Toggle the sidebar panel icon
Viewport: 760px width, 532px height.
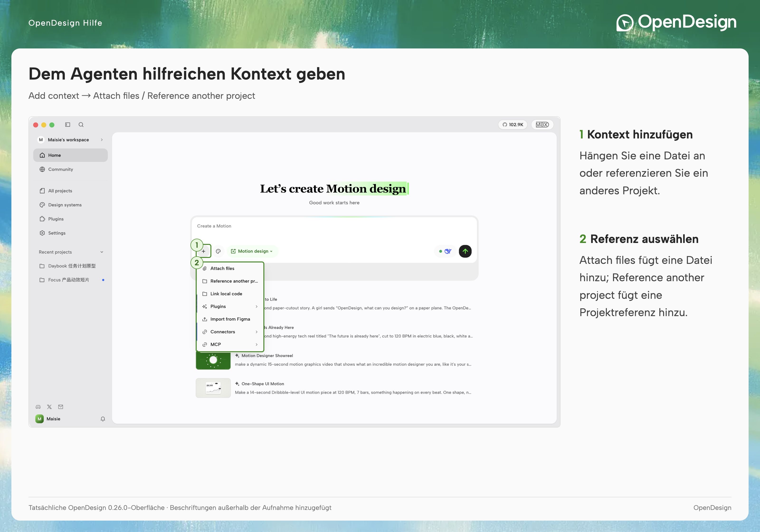tap(67, 124)
